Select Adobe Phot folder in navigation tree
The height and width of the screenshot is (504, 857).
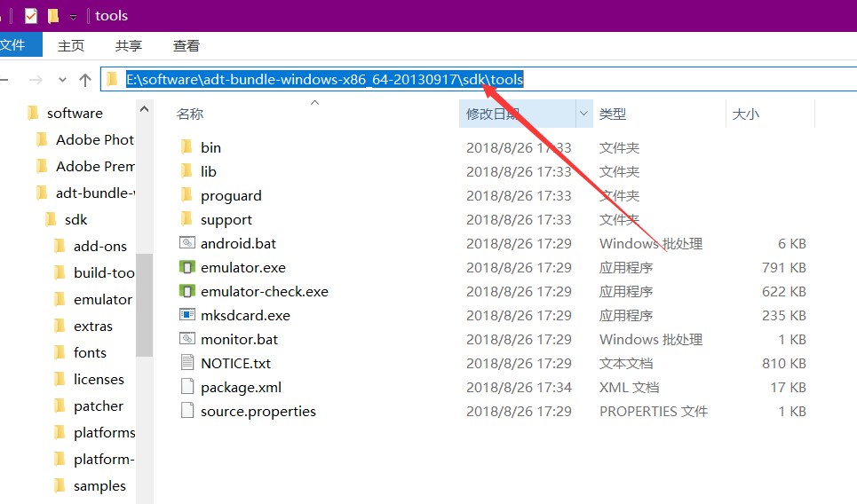(x=94, y=140)
